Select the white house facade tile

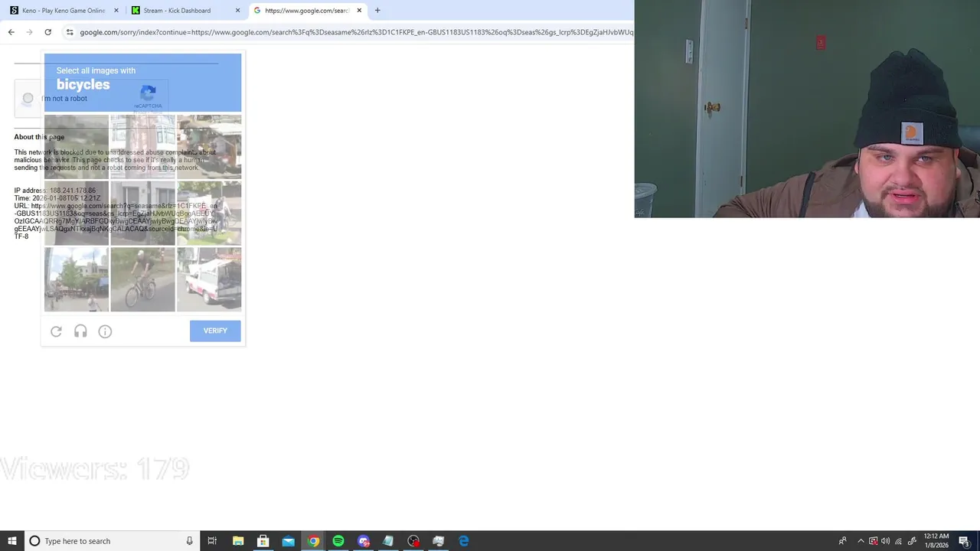(142, 213)
